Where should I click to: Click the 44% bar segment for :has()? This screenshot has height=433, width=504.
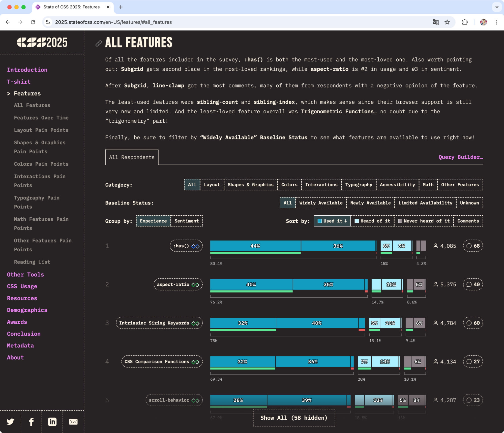point(255,246)
